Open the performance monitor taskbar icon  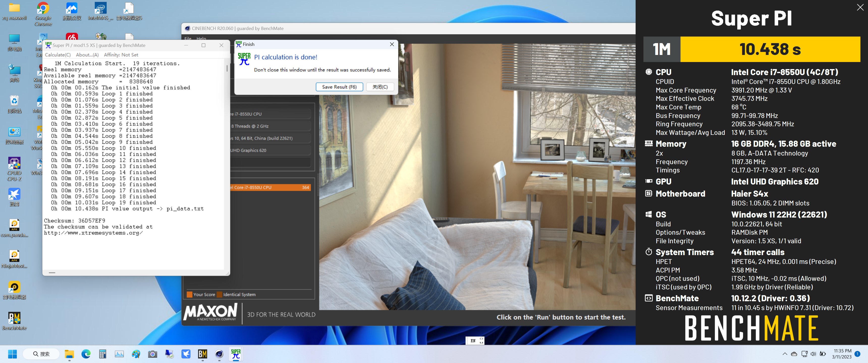(x=119, y=354)
